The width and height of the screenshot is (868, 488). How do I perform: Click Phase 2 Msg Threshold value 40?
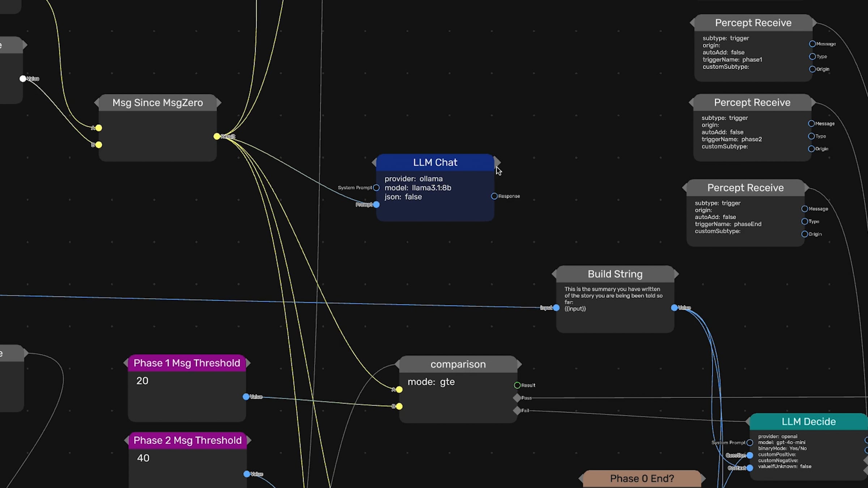[143, 458]
